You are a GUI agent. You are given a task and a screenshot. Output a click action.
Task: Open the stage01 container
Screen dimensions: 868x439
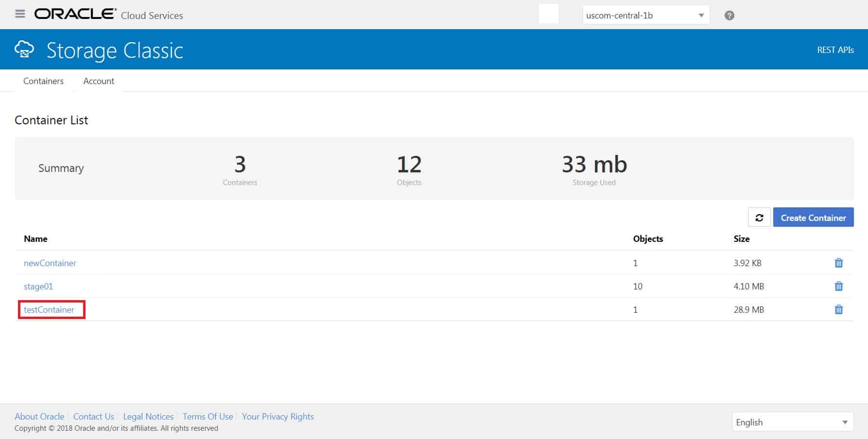[38, 287]
